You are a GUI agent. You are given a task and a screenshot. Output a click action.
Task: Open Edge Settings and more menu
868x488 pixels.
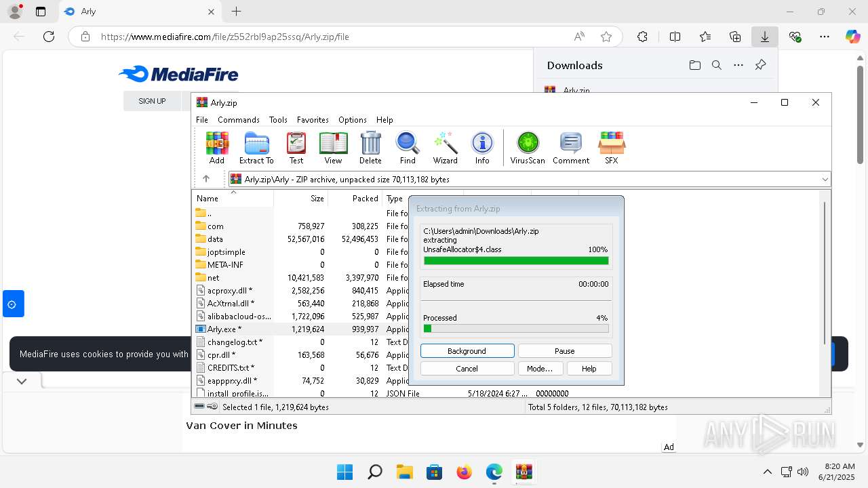pyautogui.click(x=824, y=37)
